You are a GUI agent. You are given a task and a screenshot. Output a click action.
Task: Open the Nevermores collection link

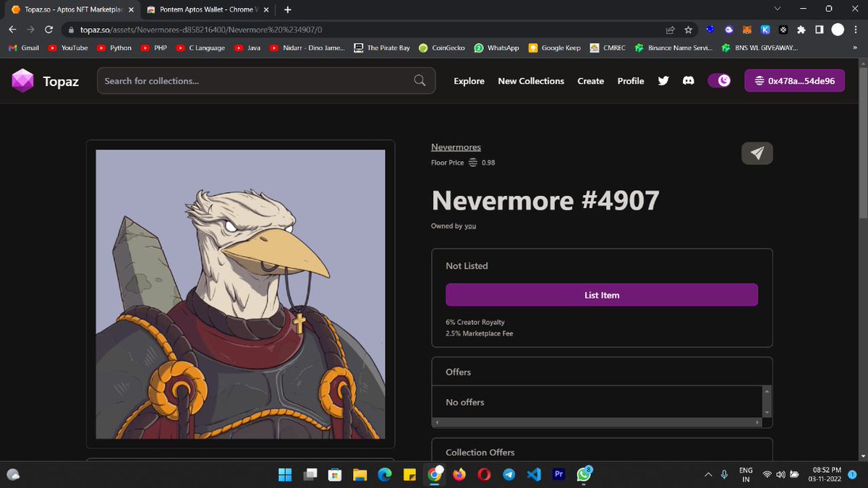coord(456,147)
